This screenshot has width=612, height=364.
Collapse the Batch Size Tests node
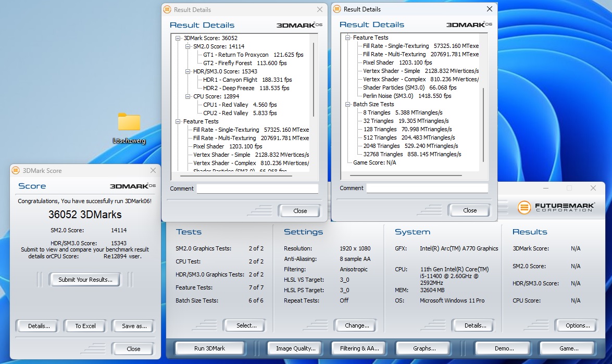click(348, 105)
